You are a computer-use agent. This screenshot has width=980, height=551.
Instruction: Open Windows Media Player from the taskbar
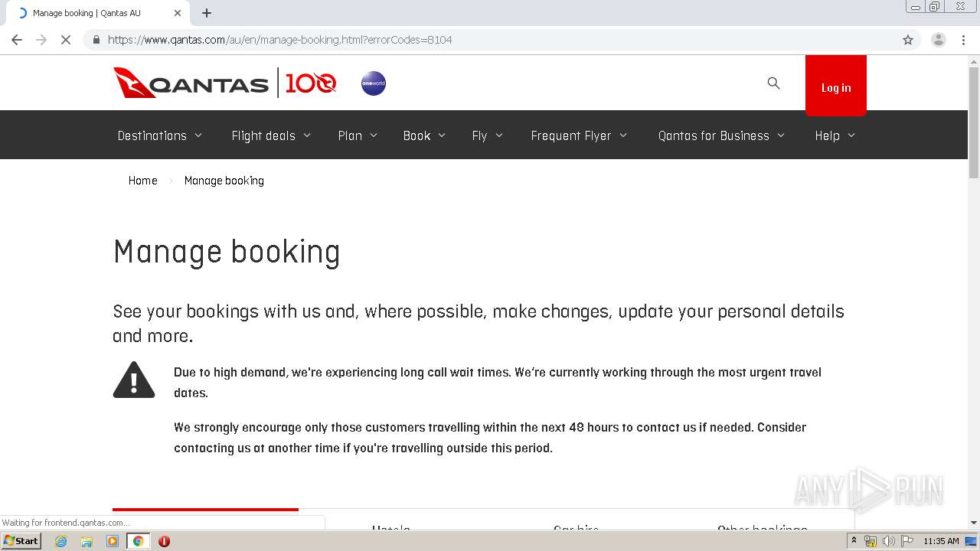point(113,541)
